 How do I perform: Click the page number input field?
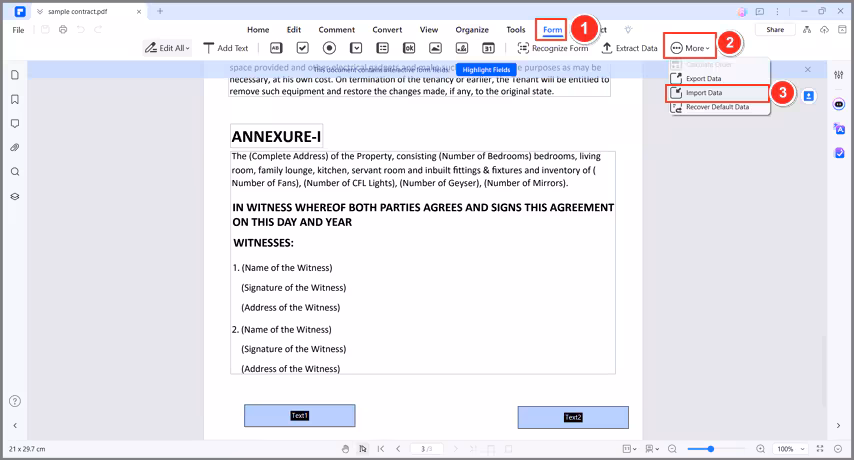pos(426,449)
